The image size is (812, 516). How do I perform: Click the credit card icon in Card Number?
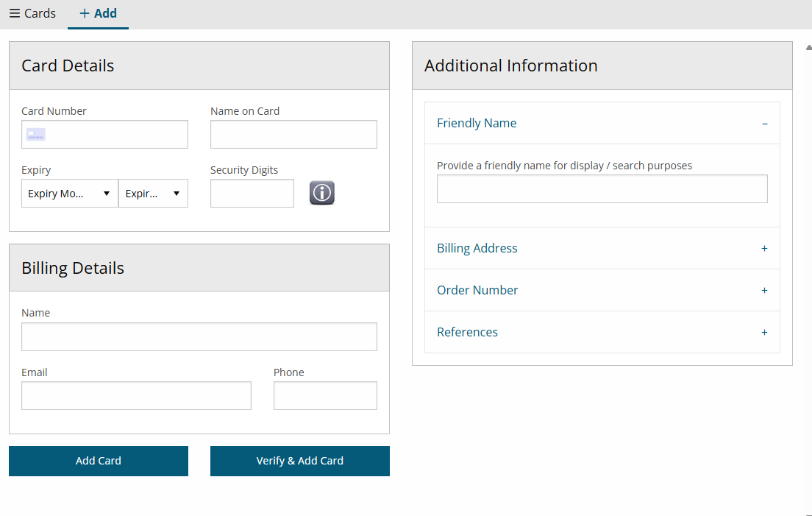point(36,135)
